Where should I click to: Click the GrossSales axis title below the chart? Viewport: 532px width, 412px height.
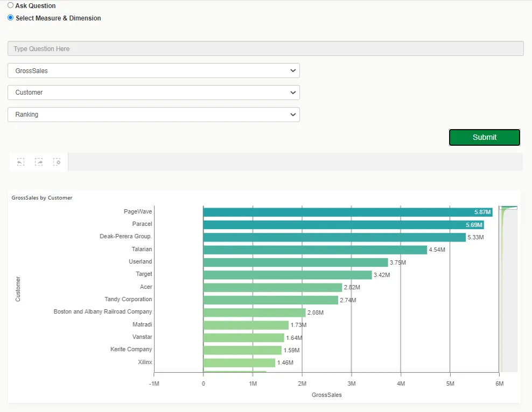(327, 394)
